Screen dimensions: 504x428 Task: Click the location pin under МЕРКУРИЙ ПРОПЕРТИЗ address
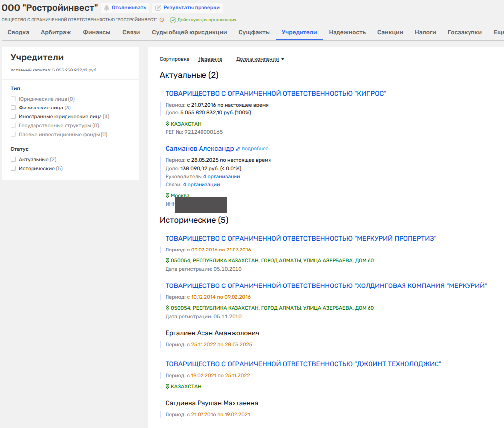tap(167, 260)
